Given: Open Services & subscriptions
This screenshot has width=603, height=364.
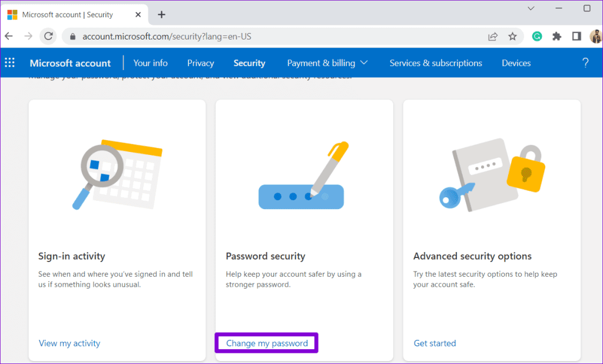Looking at the screenshot, I should (x=436, y=63).
